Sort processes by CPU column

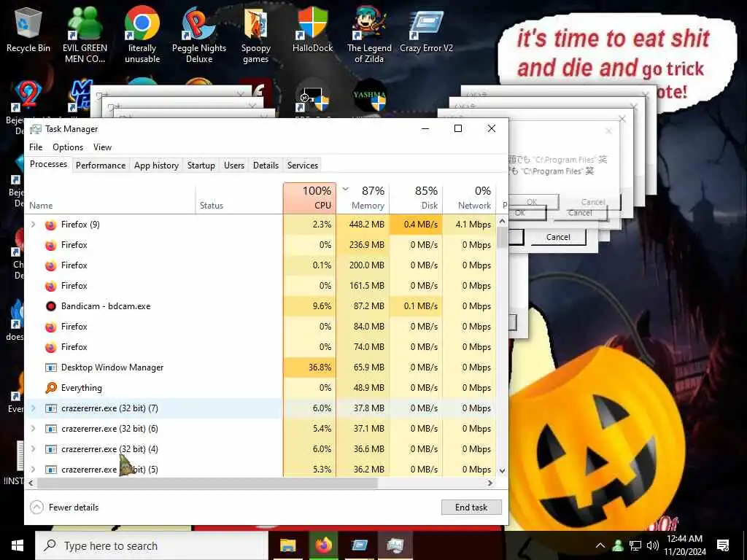click(x=309, y=198)
